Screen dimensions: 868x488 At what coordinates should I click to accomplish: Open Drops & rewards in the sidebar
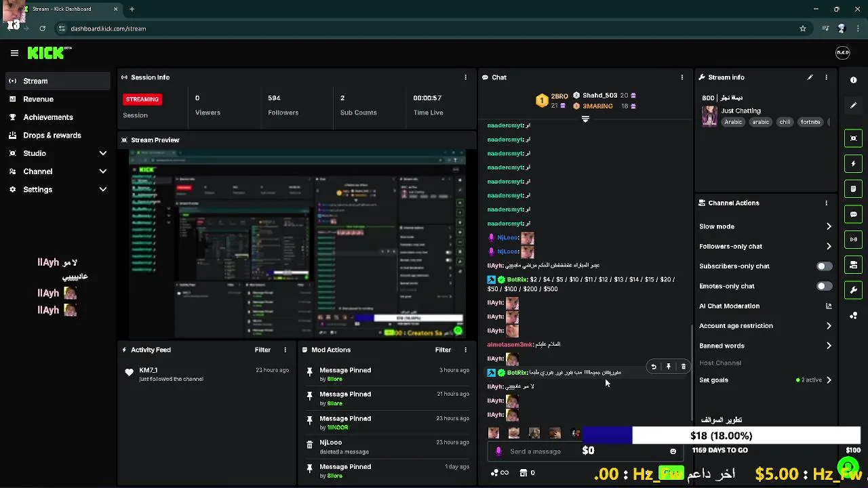coord(57,136)
